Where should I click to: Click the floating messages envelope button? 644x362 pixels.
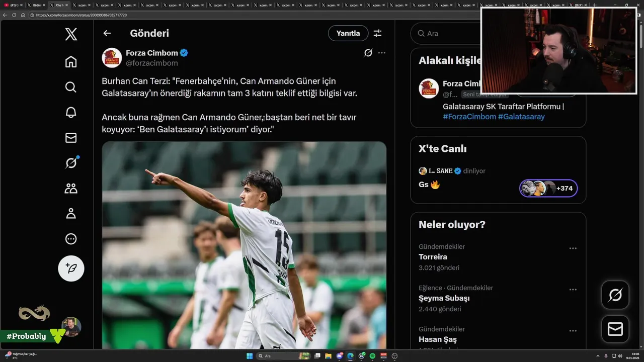[615, 329]
